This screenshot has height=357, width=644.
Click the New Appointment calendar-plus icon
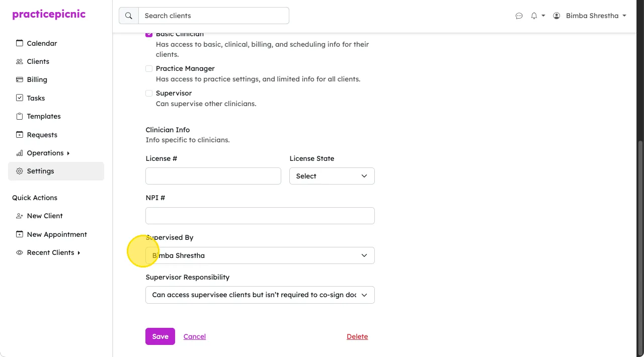click(20, 234)
